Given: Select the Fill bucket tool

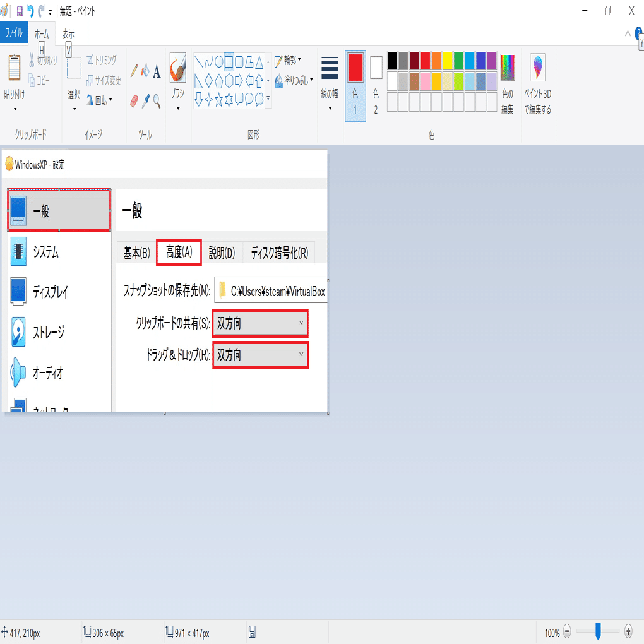Looking at the screenshot, I should tap(145, 71).
